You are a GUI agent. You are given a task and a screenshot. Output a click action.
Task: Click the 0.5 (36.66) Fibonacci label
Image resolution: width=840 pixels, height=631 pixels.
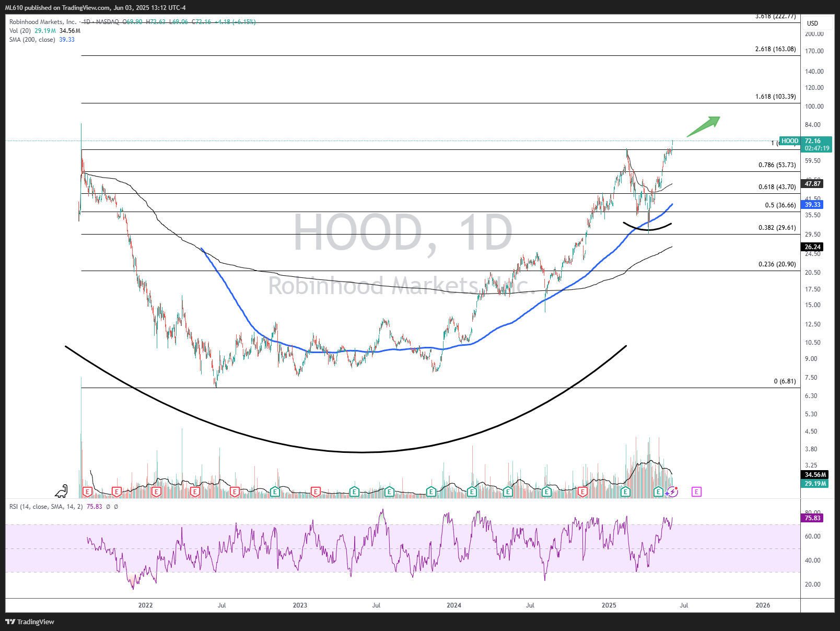click(x=780, y=205)
